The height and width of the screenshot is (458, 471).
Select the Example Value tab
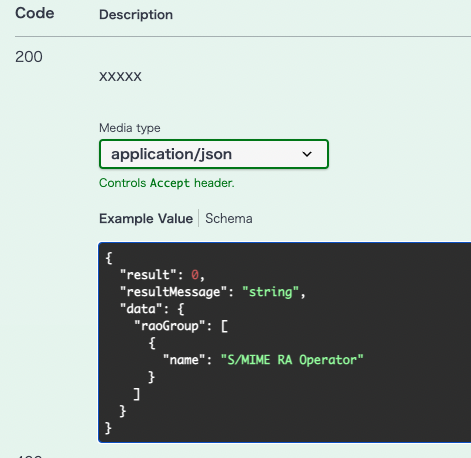(x=146, y=219)
